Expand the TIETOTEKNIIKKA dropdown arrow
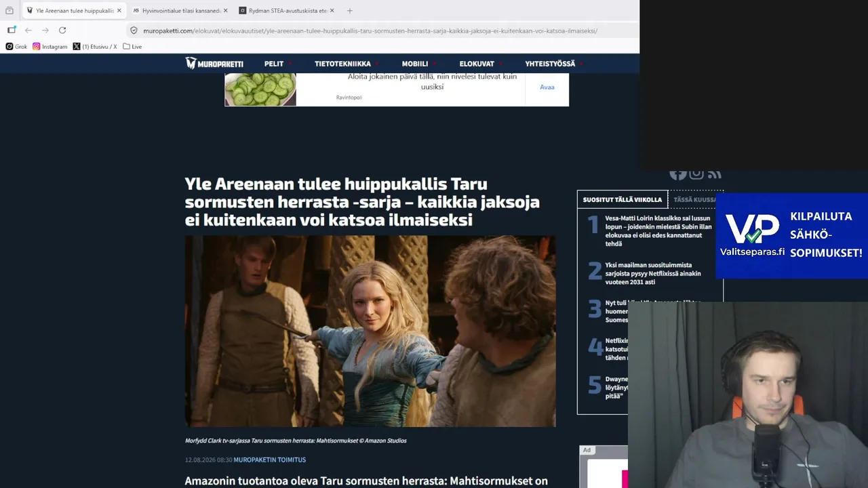Image resolution: width=868 pixels, height=488 pixels. pyautogui.click(x=377, y=64)
